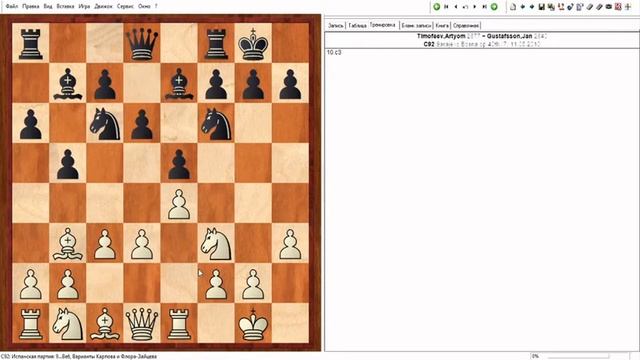Click the dark oval toolbar icon
Screen dimensions: 640x360
click(x=609, y=7)
